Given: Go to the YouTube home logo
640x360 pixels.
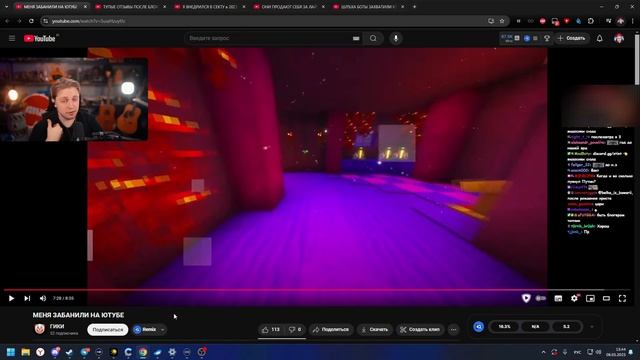Looking at the screenshot, I should coord(40,38).
